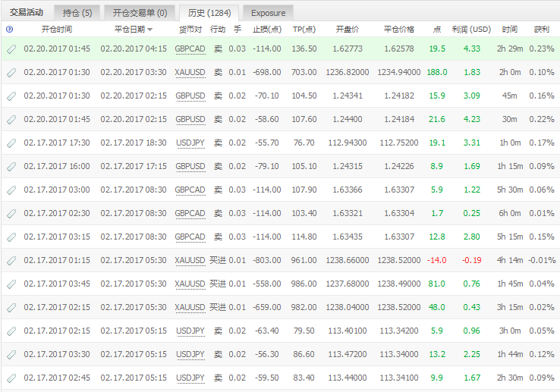Sort by 利润 (USD) column header

(x=471, y=30)
